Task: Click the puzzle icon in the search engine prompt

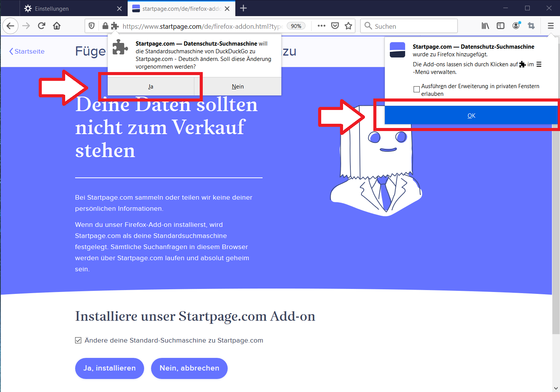Action: (x=120, y=47)
